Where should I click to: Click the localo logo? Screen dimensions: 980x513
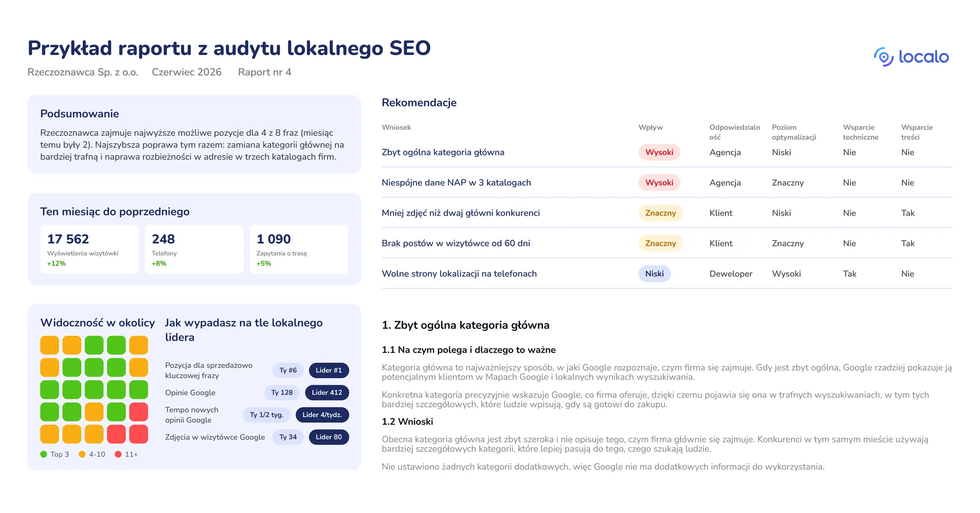pos(911,57)
